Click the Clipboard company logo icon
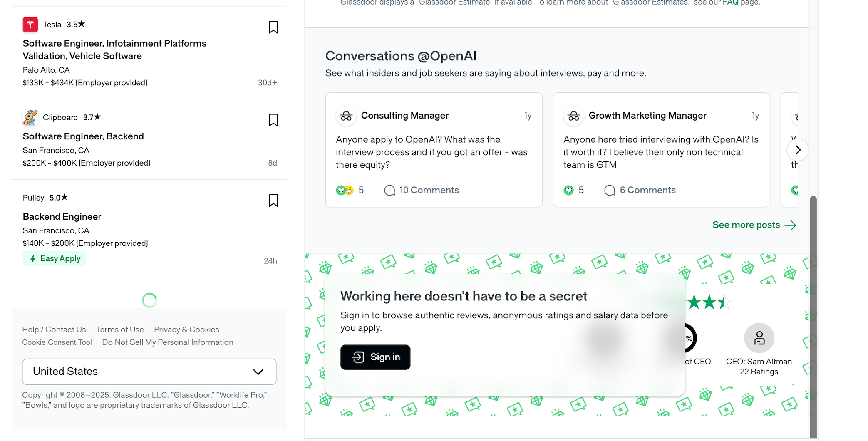868x441 pixels. point(30,118)
